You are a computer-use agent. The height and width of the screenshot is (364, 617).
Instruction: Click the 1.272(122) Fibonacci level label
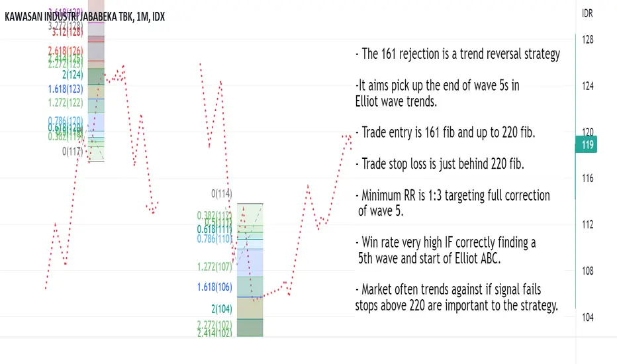(x=66, y=103)
